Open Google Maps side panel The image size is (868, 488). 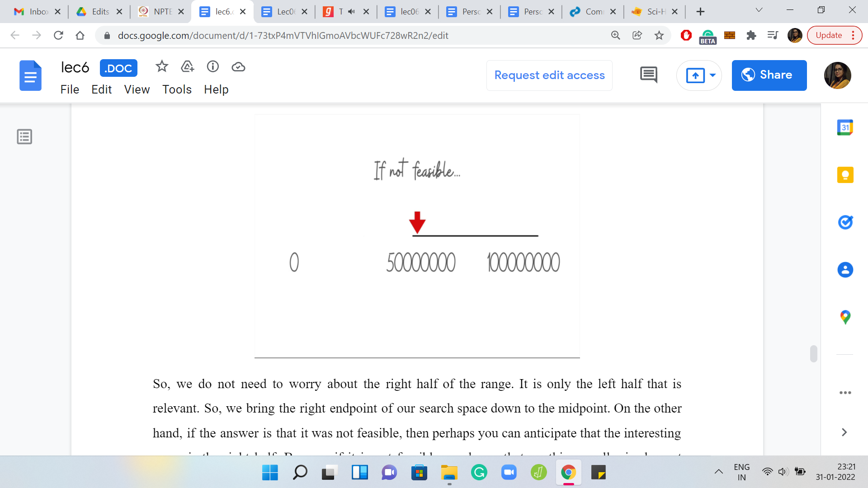pyautogui.click(x=844, y=317)
